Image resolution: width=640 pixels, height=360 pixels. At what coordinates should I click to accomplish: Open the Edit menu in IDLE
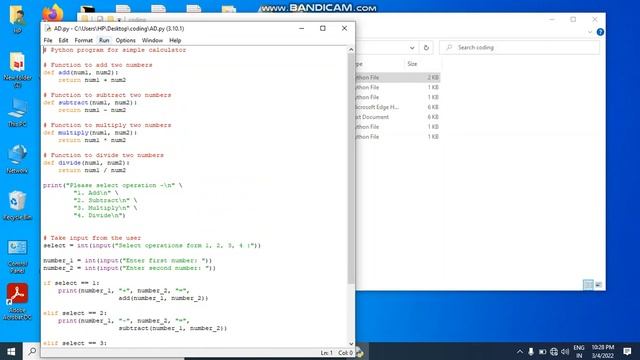[63, 40]
